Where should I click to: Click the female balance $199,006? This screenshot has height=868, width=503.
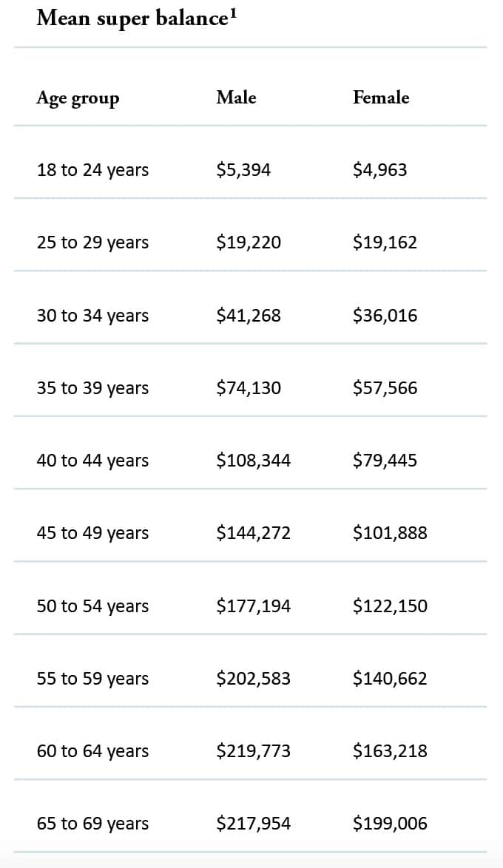point(390,824)
